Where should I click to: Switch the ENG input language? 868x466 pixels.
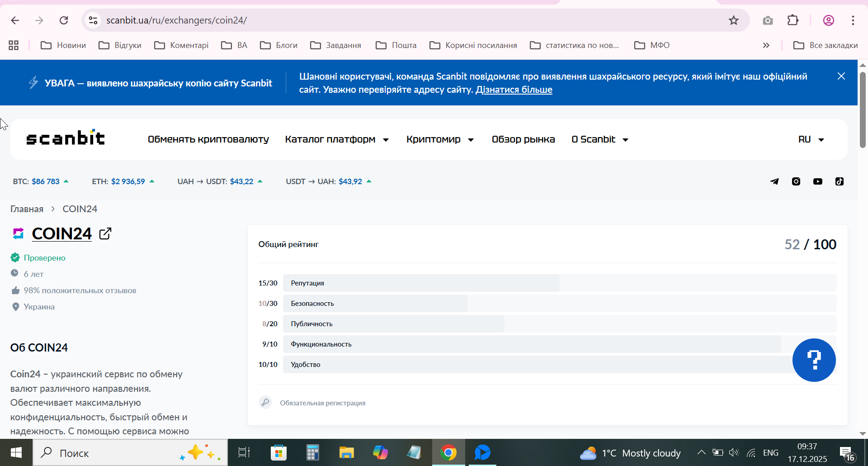point(771,452)
